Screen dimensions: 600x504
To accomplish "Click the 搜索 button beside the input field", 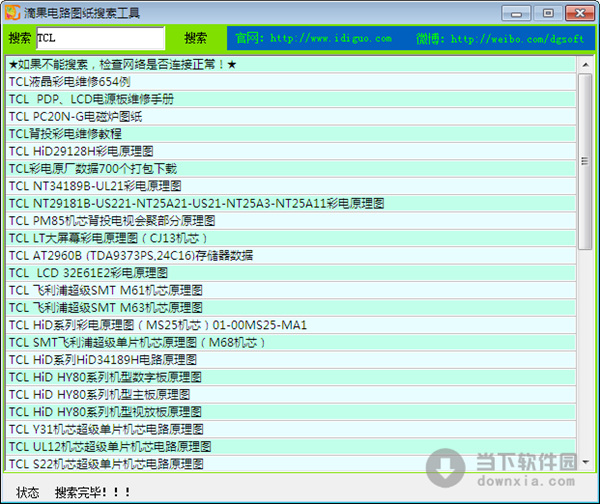I will pyautogui.click(x=196, y=38).
